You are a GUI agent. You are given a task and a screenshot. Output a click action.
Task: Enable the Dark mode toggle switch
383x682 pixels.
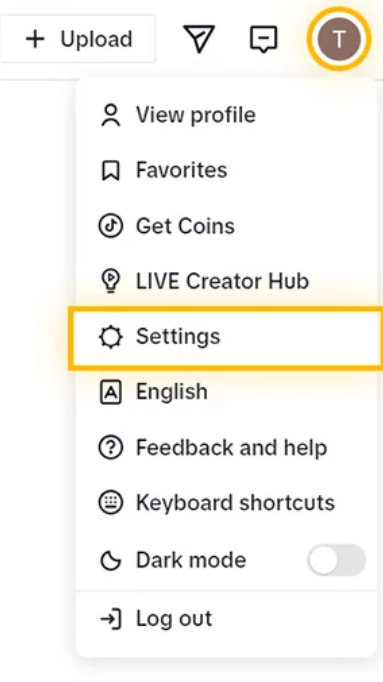point(336,560)
